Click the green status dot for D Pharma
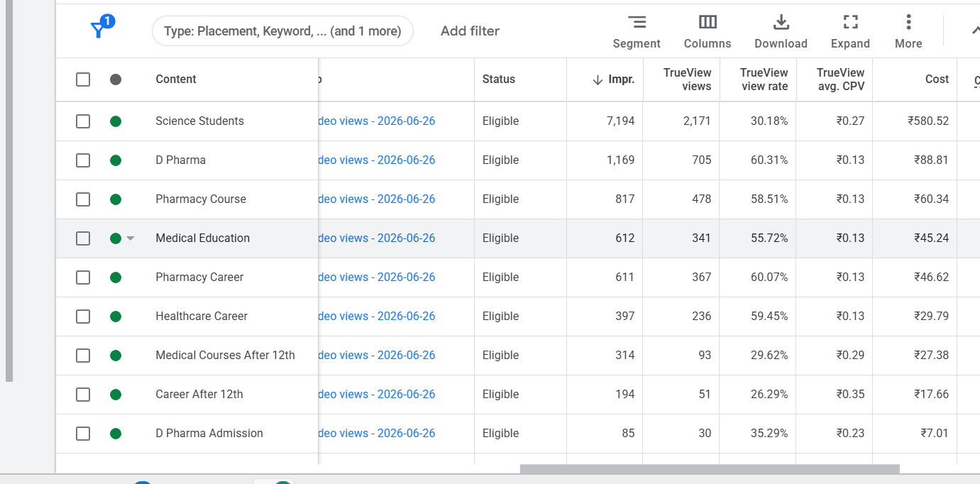Image resolution: width=980 pixels, height=484 pixels. pyautogui.click(x=116, y=160)
